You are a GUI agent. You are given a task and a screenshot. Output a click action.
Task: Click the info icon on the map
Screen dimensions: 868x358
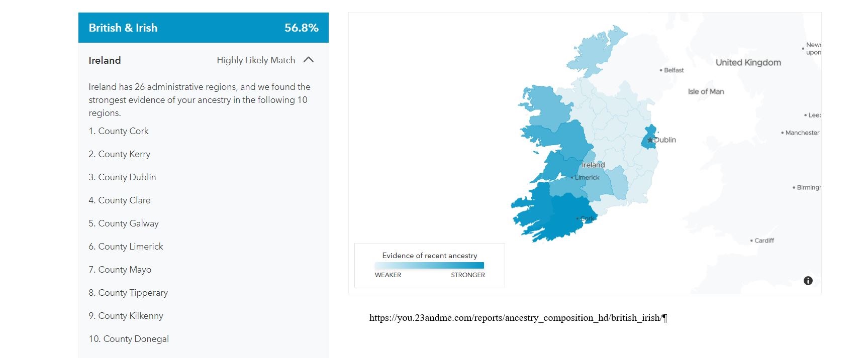[808, 280]
